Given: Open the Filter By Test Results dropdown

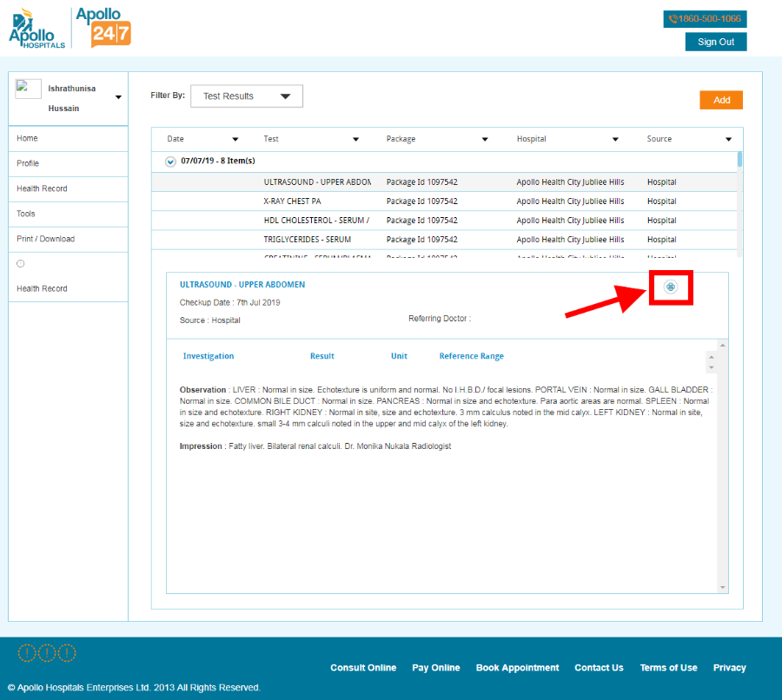Looking at the screenshot, I should (x=246, y=96).
